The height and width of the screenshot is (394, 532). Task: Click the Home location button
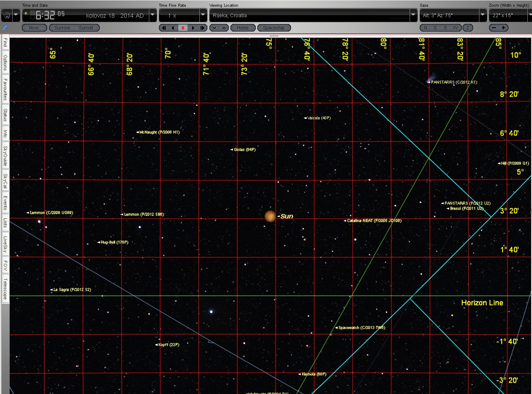click(x=242, y=28)
